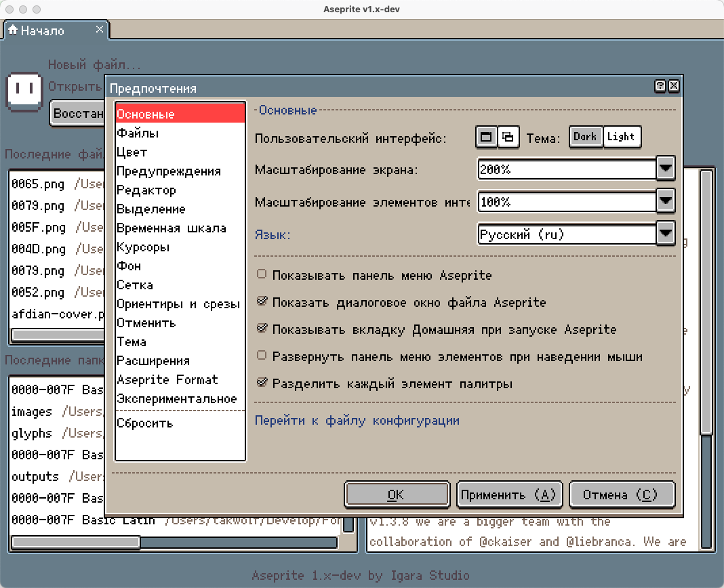Click the Отмена (C) button
This screenshot has width=724, height=588.
pos(622,495)
